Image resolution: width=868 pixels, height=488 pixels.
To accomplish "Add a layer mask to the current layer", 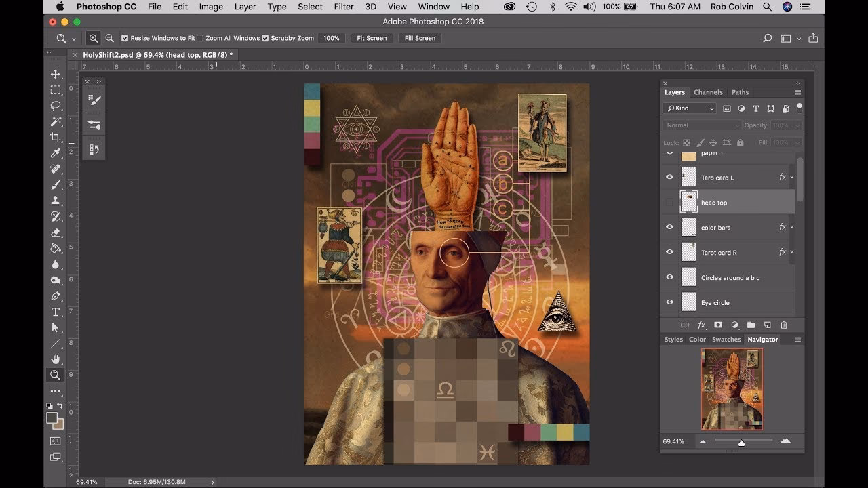I will pyautogui.click(x=717, y=325).
